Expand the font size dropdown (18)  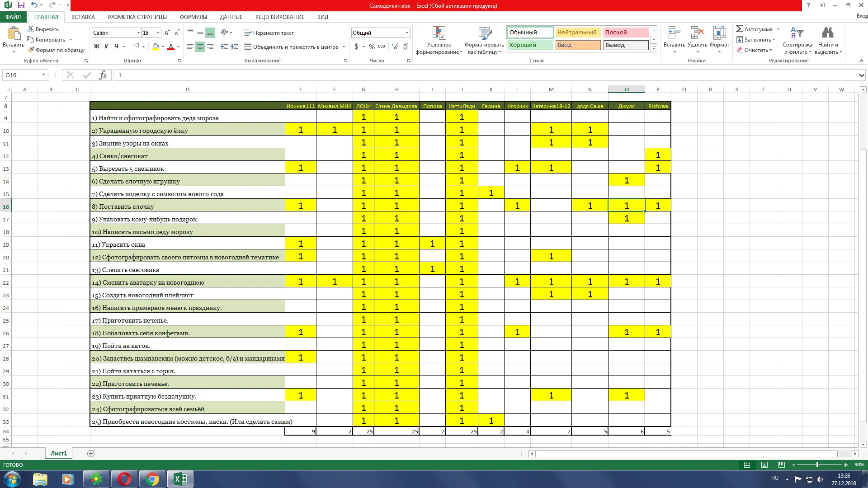coord(158,33)
